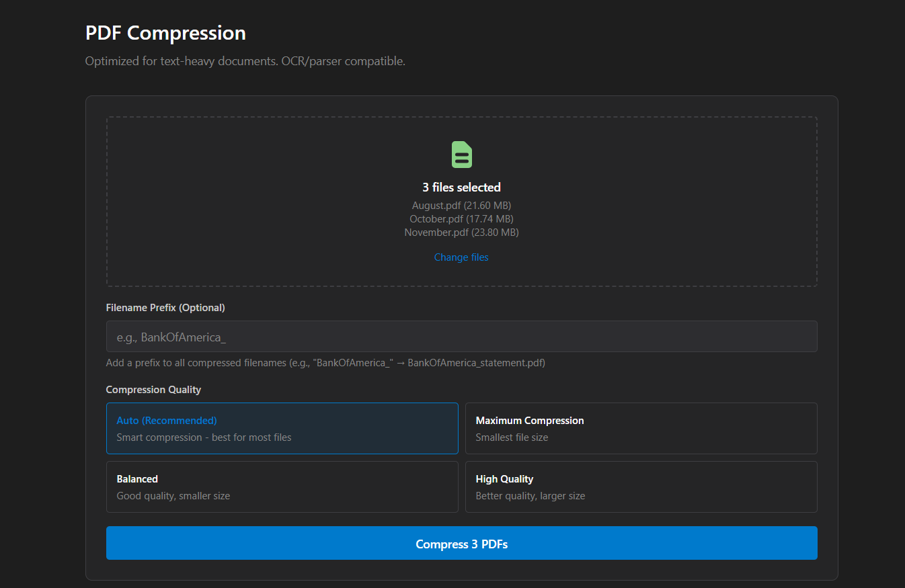Screen dimensions: 905x588
Task: Pick the Balanced quality option
Action: pyautogui.click(x=282, y=487)
